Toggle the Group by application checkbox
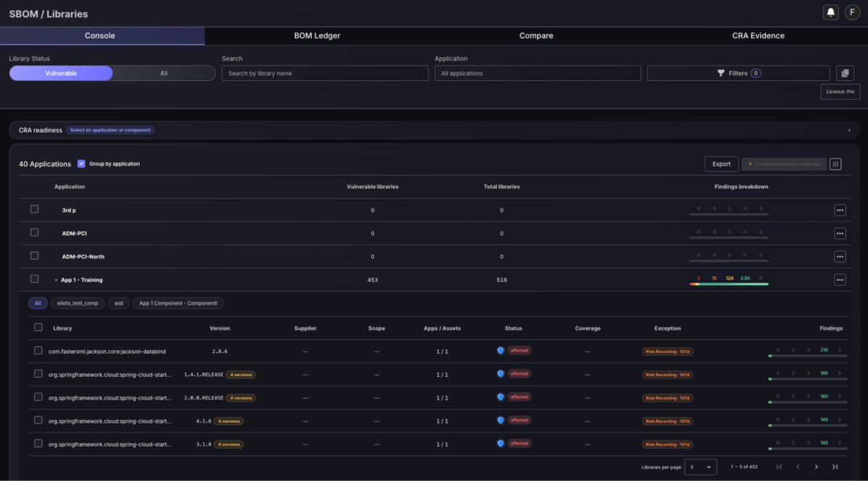Screen dimensions: 868x481 coord(81,163)
